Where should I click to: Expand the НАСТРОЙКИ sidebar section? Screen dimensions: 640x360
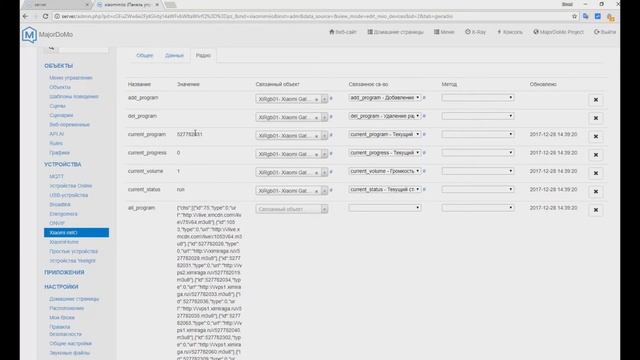(x=61, y=287)
